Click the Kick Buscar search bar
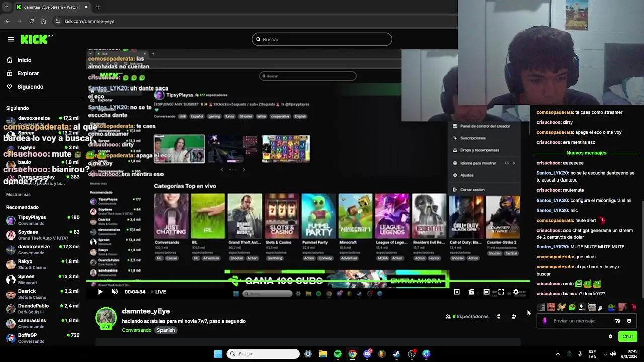 322,39
